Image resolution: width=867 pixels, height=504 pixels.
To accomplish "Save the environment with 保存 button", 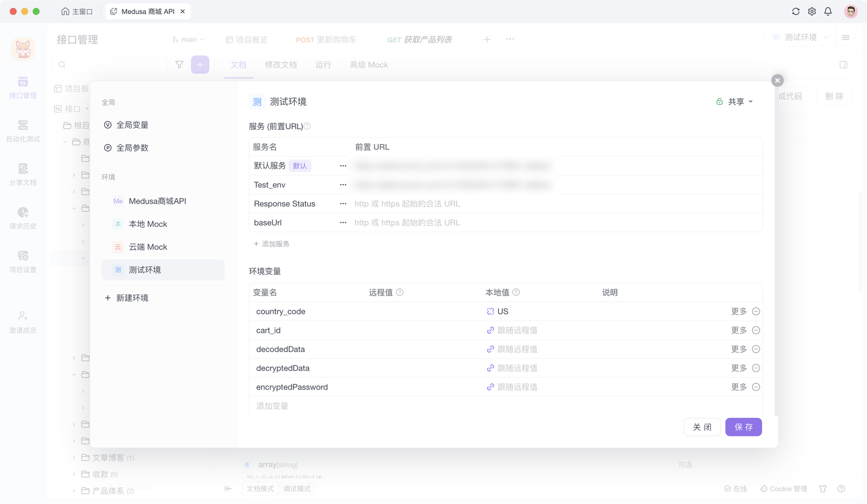I will [x=743, y=427].
